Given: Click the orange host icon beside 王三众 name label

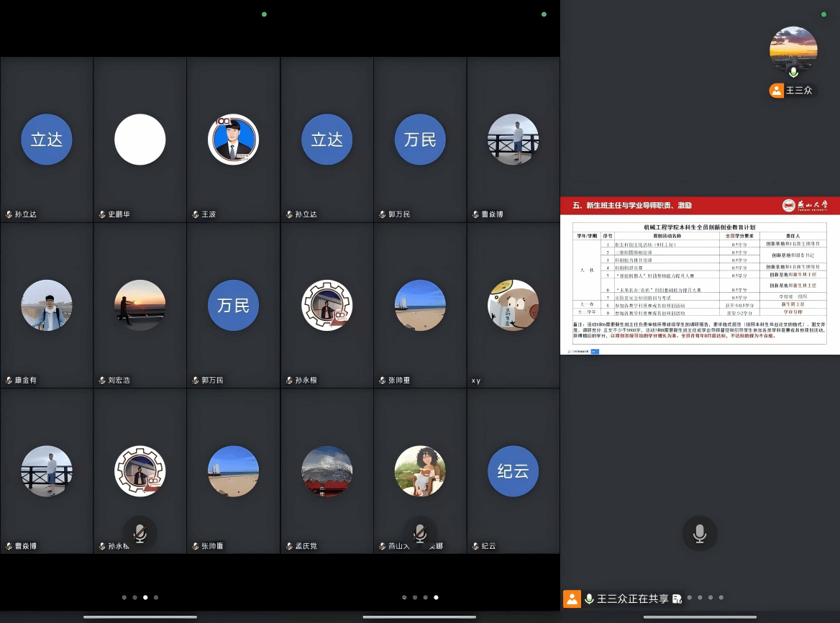Looking at the screenshot, I should (776, 91).
